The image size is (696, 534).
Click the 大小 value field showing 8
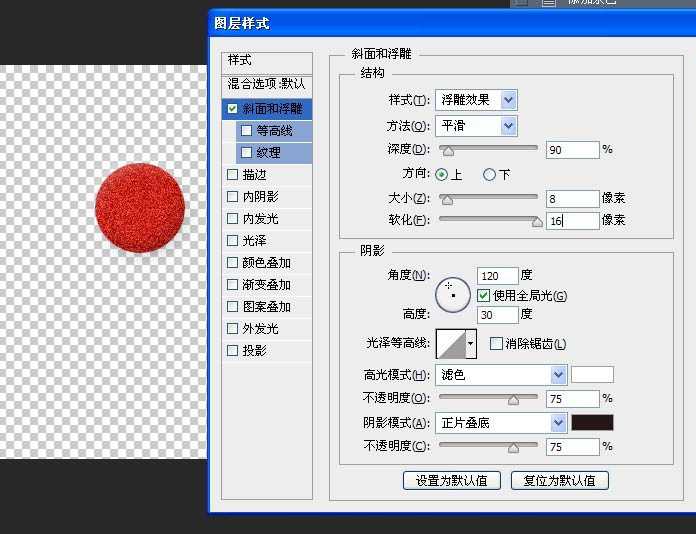pos(573,199)
